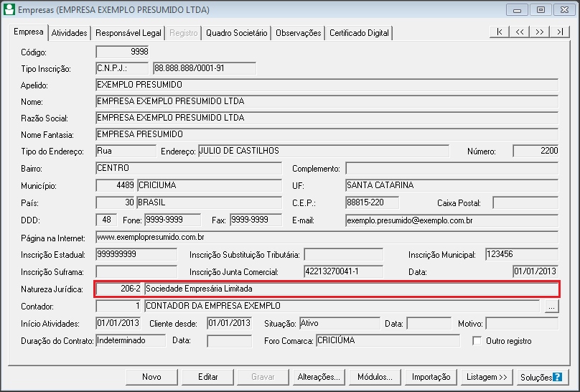Open the Quadro Societário tab
580x392 pixels.
(x=236, y=33)
